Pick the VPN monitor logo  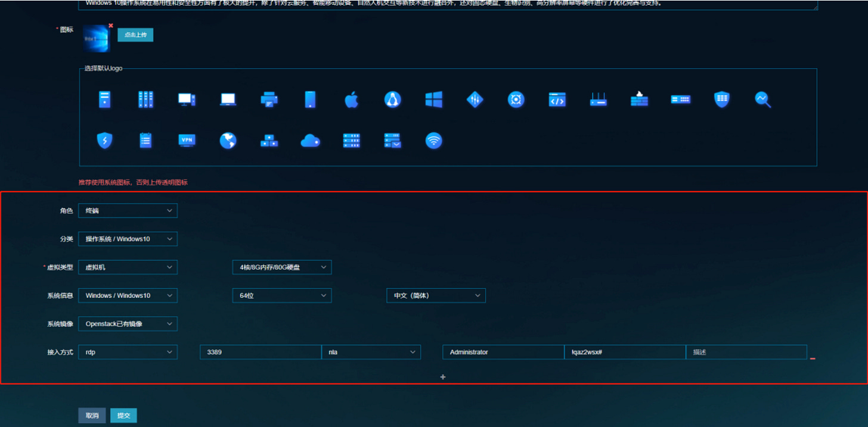pyautogui.click(x=187, y=141)
